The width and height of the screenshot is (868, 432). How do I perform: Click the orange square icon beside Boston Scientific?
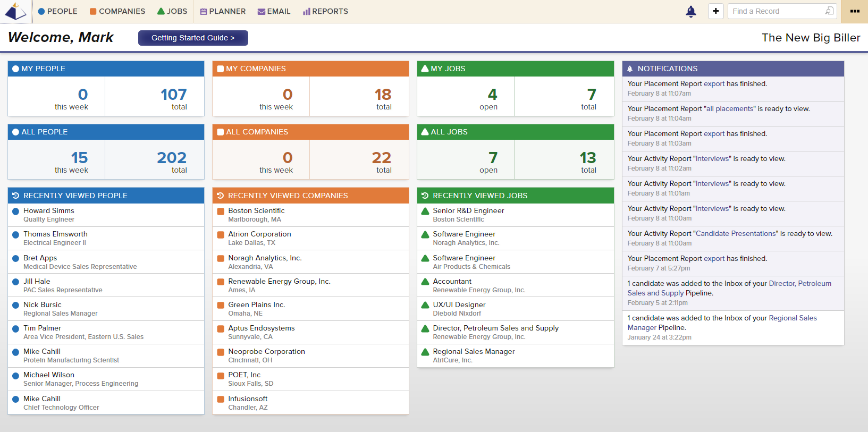point(221,211)
